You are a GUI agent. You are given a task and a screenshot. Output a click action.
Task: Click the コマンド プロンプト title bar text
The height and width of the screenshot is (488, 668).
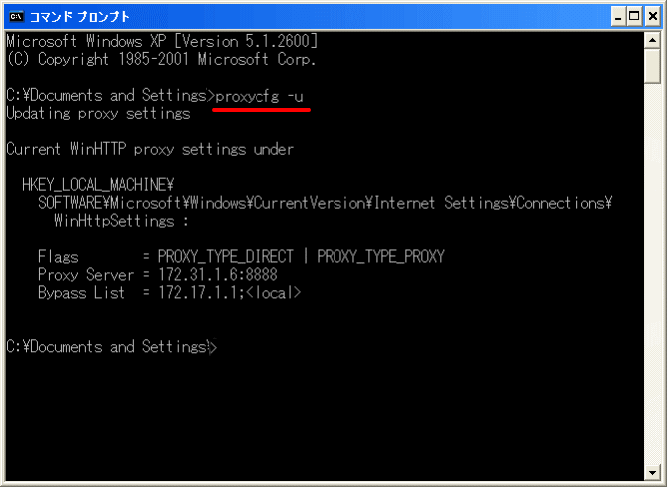(x=80, y=17)
